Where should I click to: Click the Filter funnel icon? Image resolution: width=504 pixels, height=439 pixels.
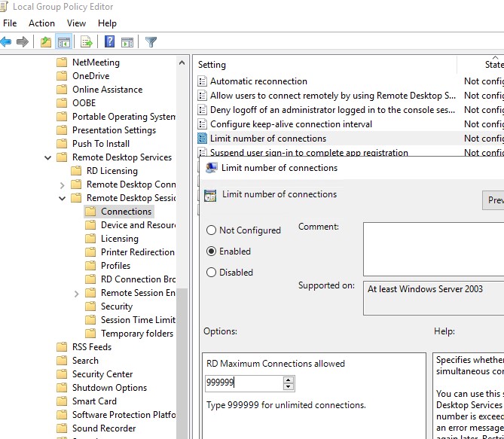151,41
